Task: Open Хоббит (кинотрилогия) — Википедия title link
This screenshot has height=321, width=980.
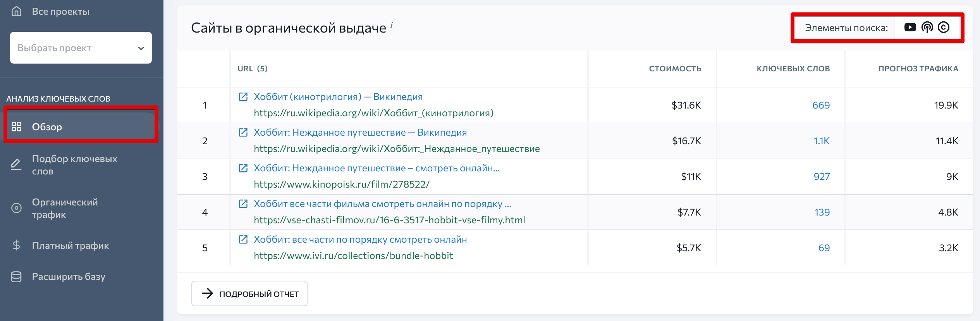Action: click(338, 97)
